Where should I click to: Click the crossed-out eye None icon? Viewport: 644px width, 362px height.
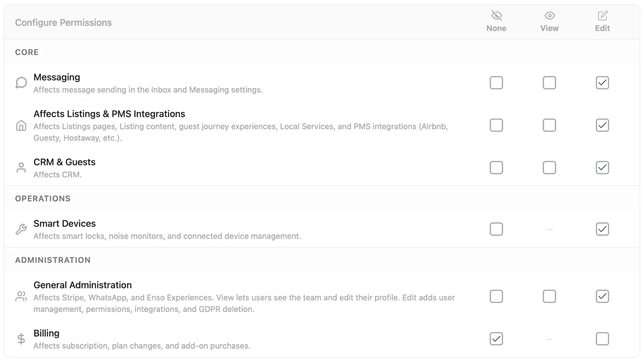[x=496, y=15]
